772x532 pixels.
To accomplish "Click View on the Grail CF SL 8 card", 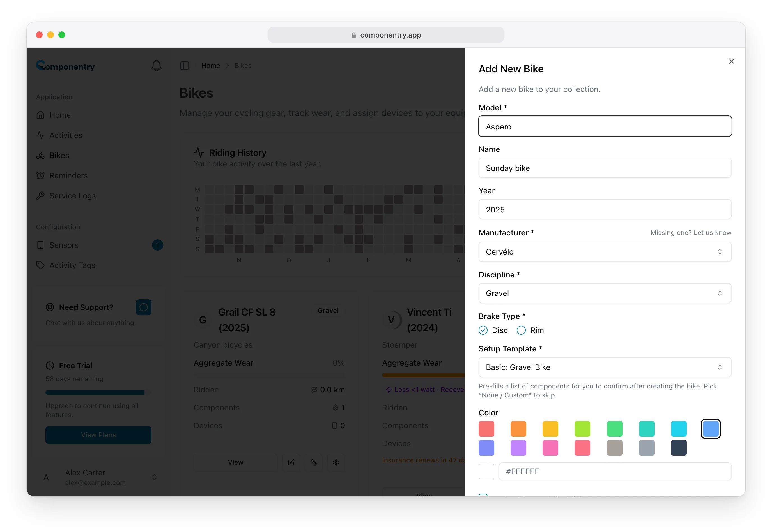I will [x=236, y=462].
